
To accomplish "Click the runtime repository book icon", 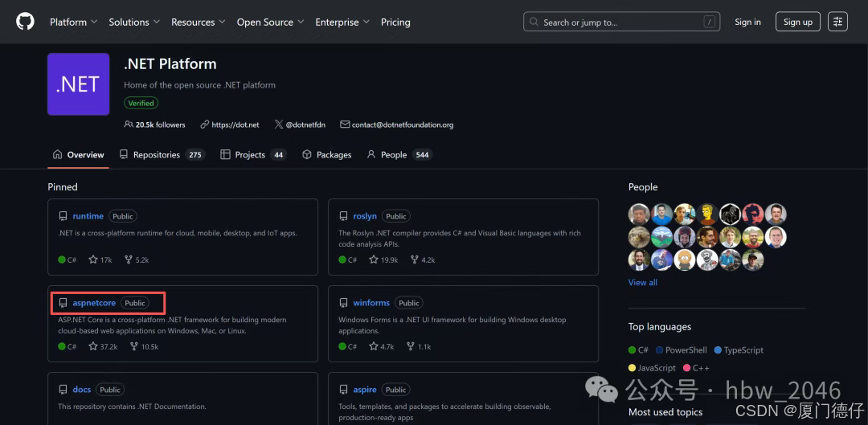I will pyautogui.click(x=63, y=216).
